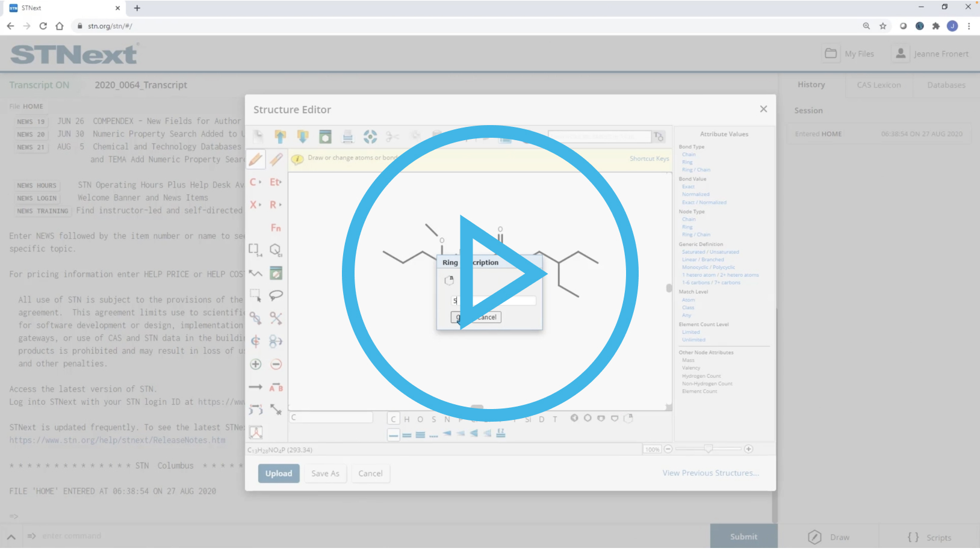The height and width of the screenshot is (551, 980).
Task: Select Normalized under Bond Value
Action: point(695,194)
